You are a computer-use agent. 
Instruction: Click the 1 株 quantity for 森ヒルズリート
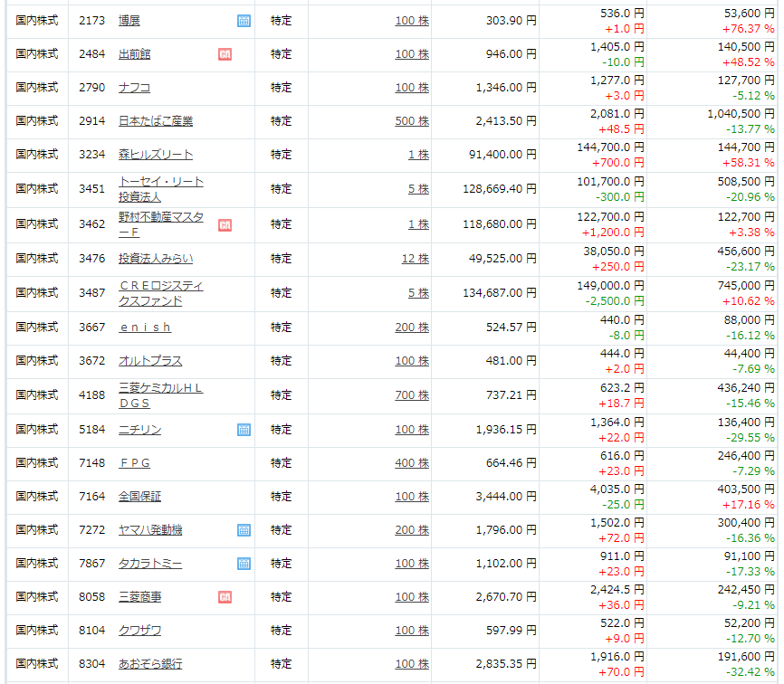[418, 155]
